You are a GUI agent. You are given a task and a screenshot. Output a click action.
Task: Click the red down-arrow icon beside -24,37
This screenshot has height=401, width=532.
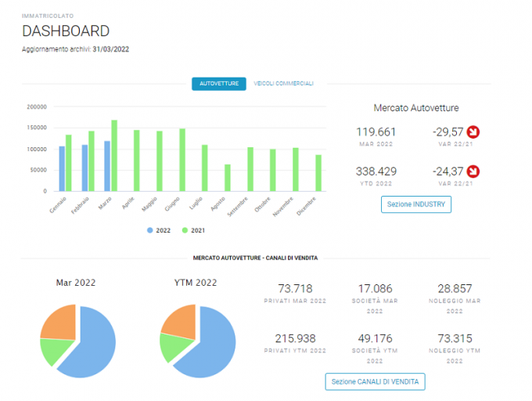[473, 172]
